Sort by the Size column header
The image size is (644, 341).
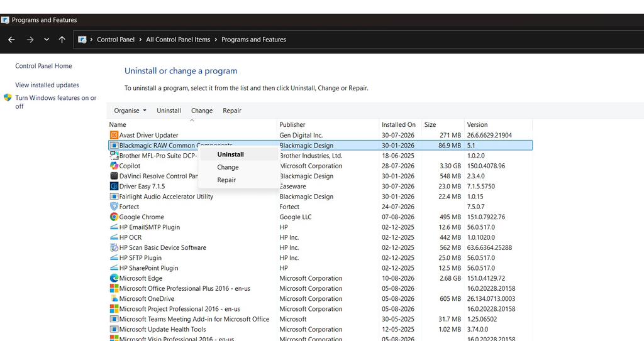coord(443,124)
